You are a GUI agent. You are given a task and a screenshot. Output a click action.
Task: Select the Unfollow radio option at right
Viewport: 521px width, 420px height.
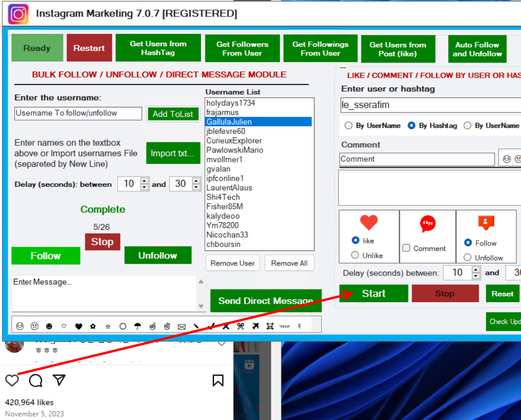468,258
